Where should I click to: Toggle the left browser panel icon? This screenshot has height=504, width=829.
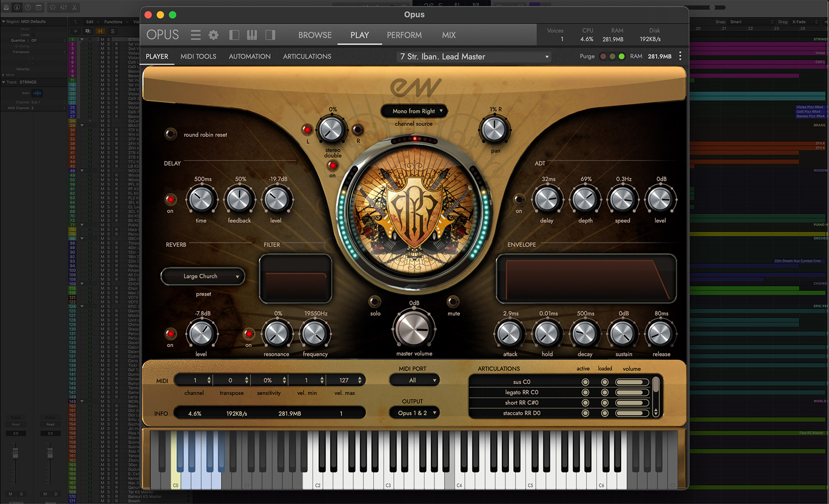click(x=234, y=35)
